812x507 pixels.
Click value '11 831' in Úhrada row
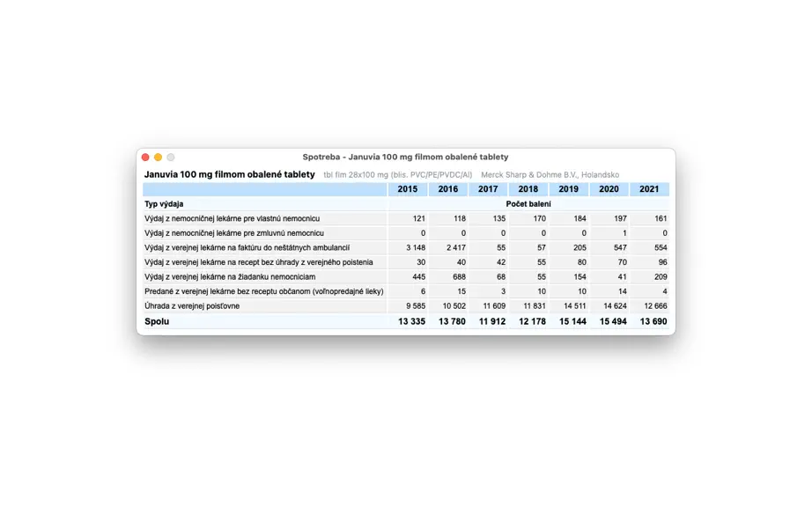click(535, 305)
